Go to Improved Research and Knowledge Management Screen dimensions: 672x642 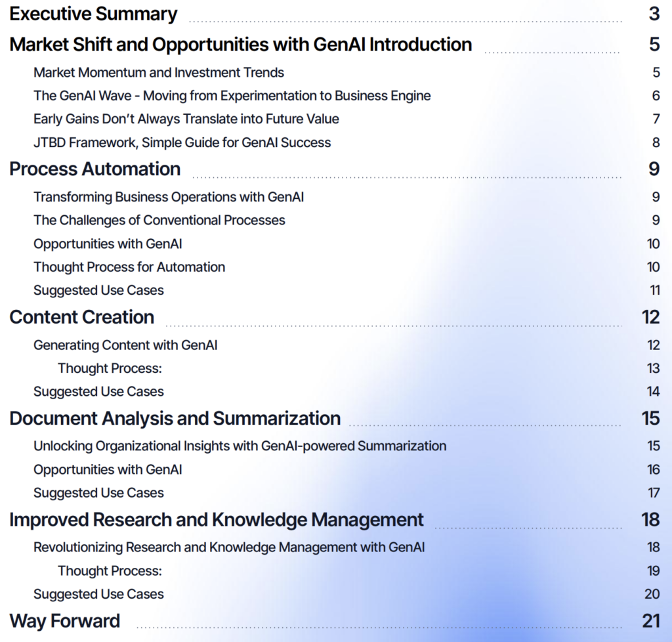coord(217,520)
